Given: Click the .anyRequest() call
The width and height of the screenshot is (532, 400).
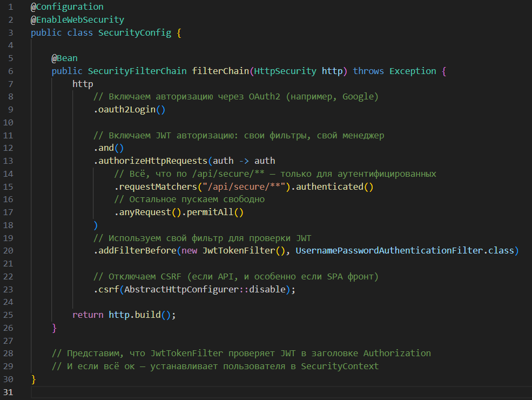Looking at the screenshot, I should pyautogui.click(x=147, y=212).
